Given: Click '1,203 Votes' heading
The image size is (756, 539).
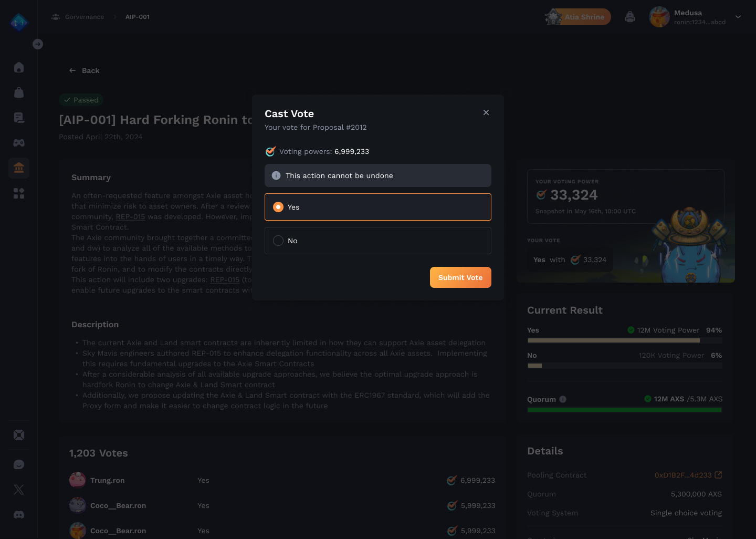Looking at the screenshot, I should (99, 453).
